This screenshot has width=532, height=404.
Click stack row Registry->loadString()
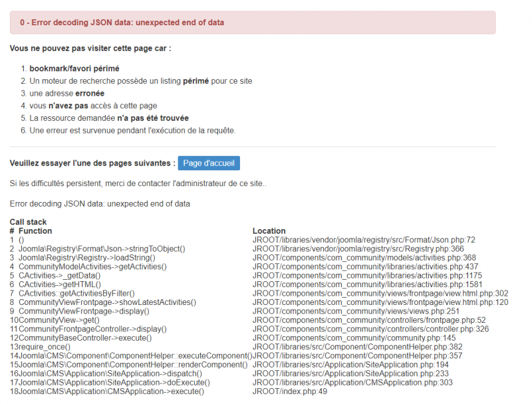click(87, 258)
